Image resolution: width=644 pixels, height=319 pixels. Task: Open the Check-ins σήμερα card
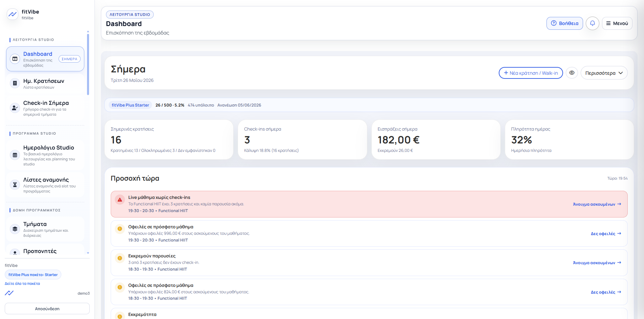point(302,139)
